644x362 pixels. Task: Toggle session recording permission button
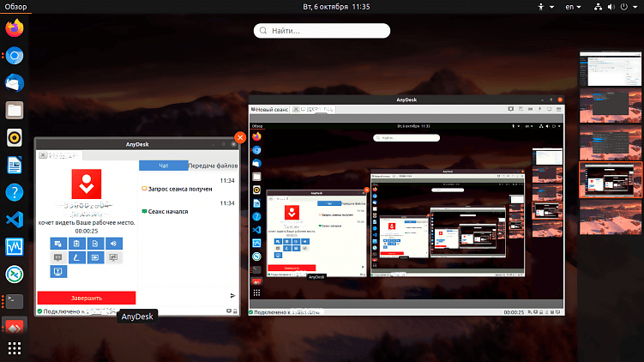95,257
